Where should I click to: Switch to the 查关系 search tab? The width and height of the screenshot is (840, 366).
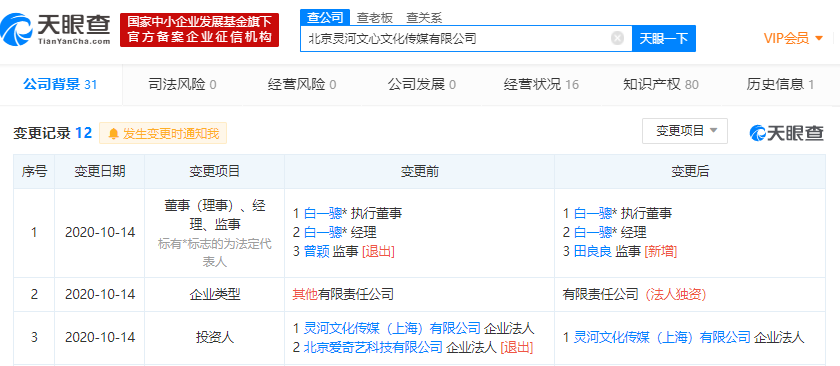click(x=424, y=18)
